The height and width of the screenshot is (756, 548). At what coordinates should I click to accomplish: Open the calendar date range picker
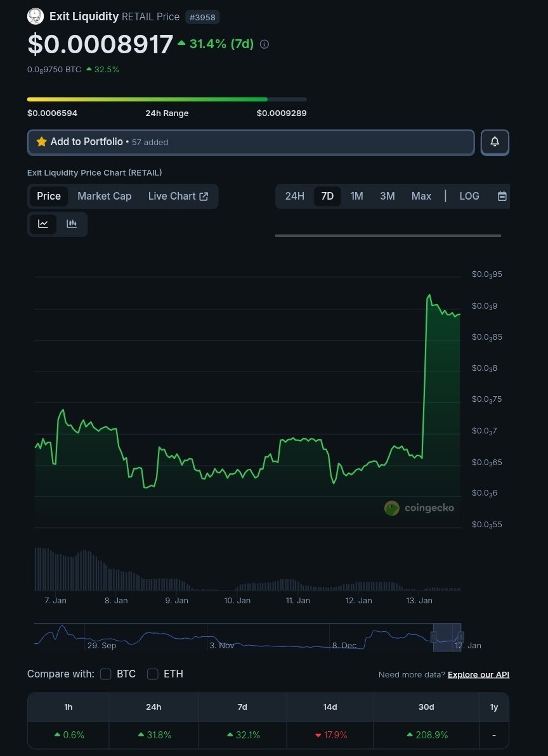(x=502, y=196)
